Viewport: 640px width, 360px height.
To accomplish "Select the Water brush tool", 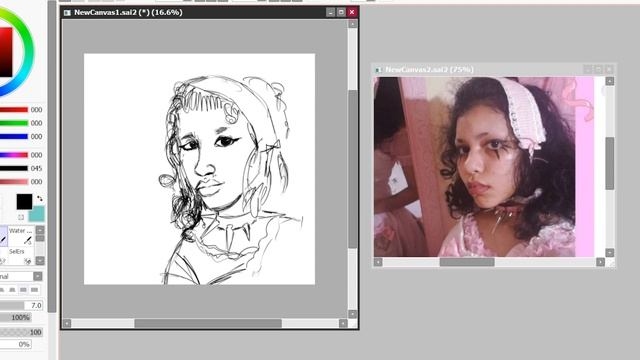I will click(21, 236).
